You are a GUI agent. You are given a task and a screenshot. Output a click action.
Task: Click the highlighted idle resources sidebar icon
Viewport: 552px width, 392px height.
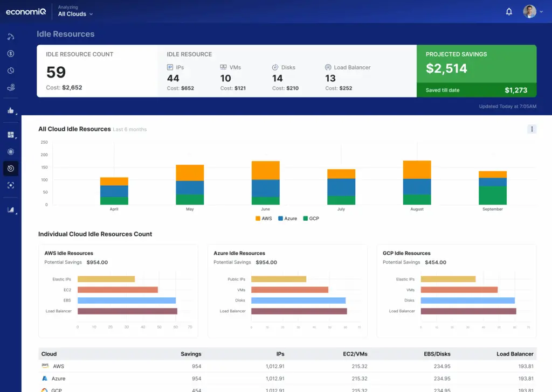[11, 168]
